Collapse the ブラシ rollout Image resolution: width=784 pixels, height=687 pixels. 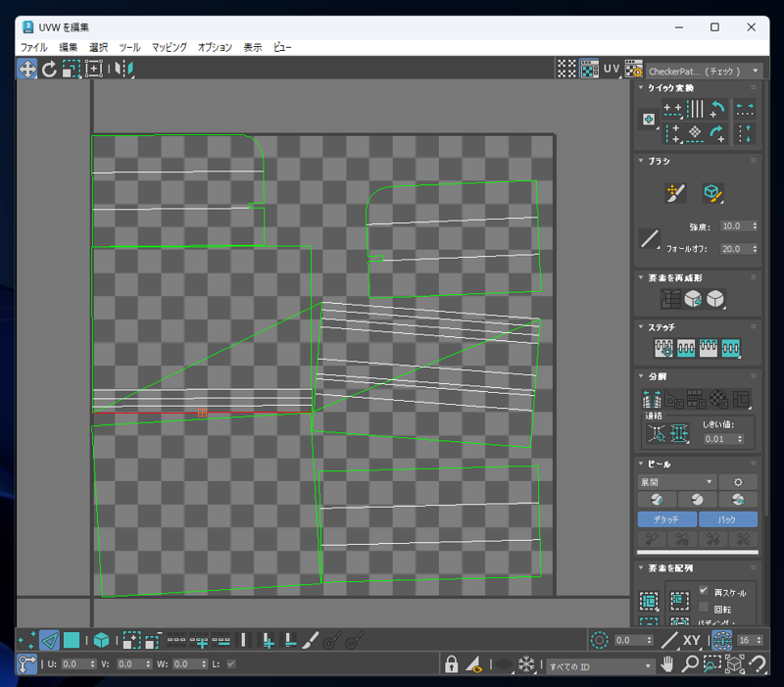click(x=641, y=161)
